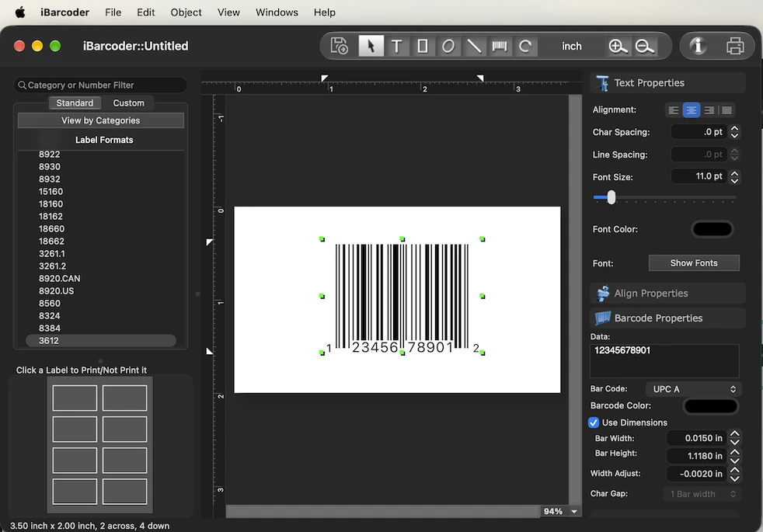Select the Rectangle tool
763x532 pixels.
[423, 46]
